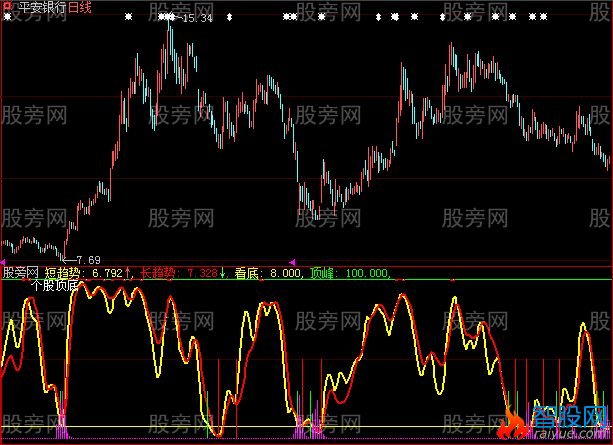The width and height of the screenshot is (613, 445).
Task: Click the 7.69 low price label
Action: click(x=90, y=259)
